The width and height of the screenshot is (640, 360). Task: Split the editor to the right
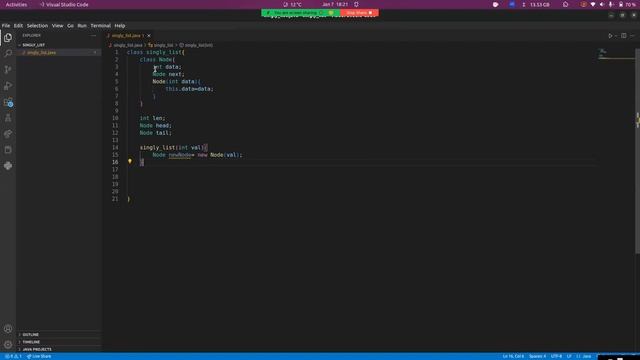[624, 36]
